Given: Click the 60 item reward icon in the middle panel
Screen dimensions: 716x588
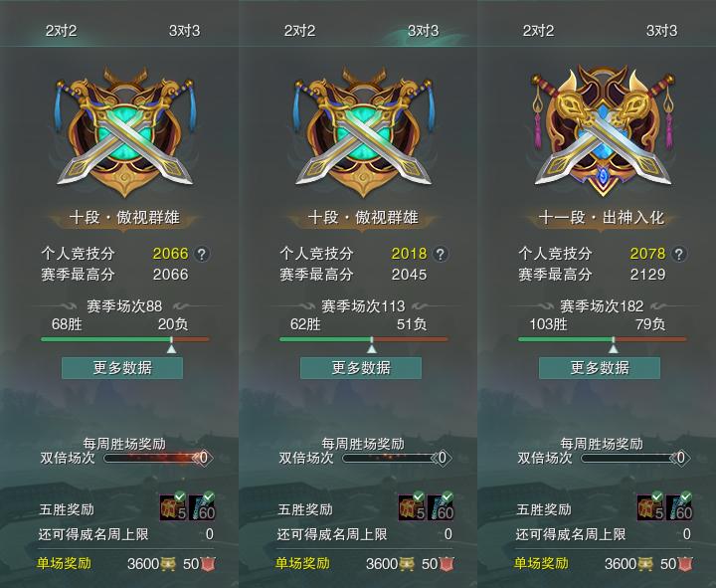Looking at the screenshot, I should pyautogui.click(x=442, y=507).
